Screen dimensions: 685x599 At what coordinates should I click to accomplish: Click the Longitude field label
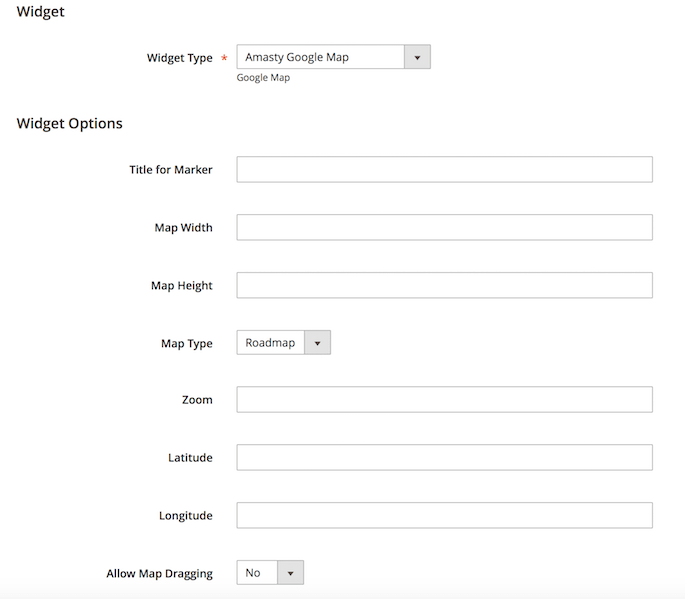[185, 516]
